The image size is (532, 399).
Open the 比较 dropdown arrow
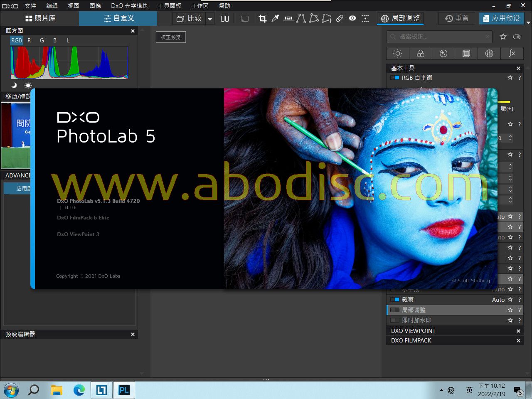210,19
